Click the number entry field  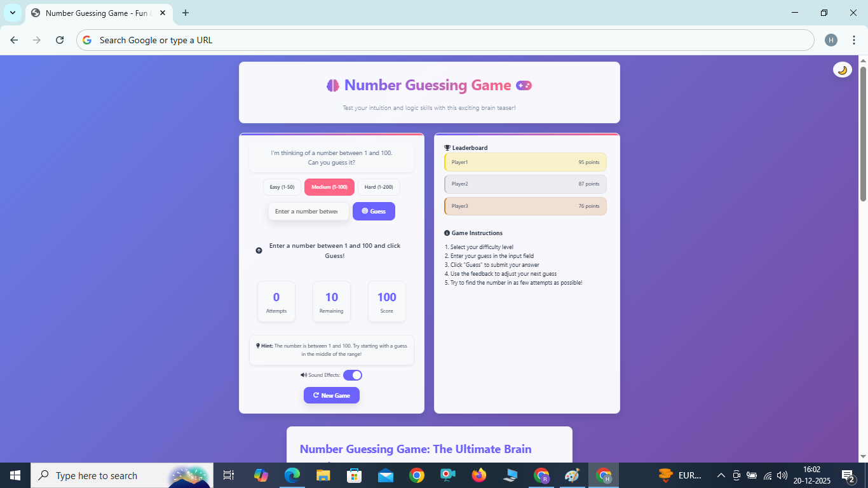[308, 211]
